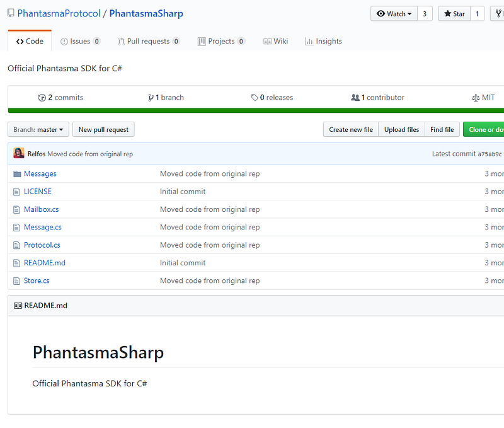Open the README.md row Initial commit message
Viewport: 504px width, 428px height.
coord(183,263)
